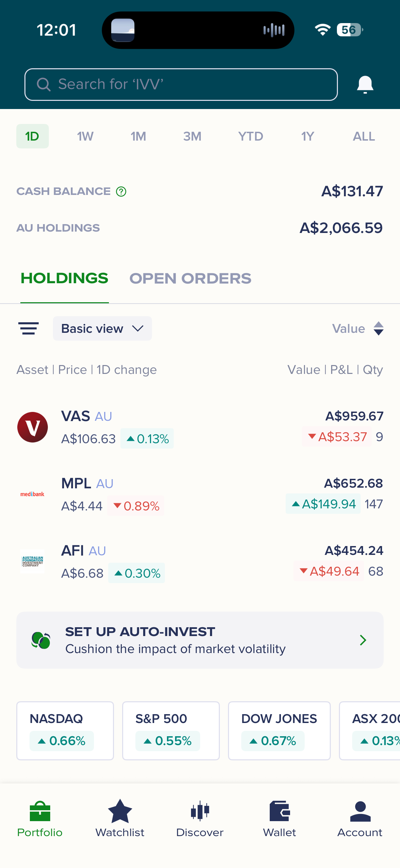Toggle the Value sort arrows
Screen dimensions: 400x868
click(x=378, y=328)
